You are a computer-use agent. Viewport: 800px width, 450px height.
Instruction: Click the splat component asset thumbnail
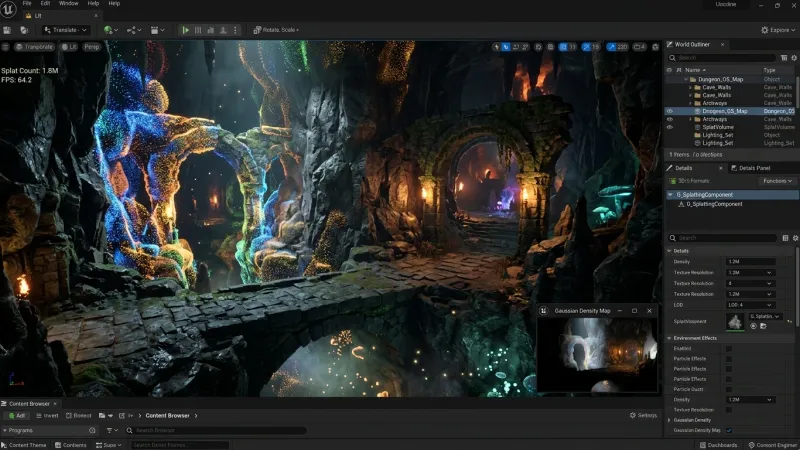coord(735,322)
